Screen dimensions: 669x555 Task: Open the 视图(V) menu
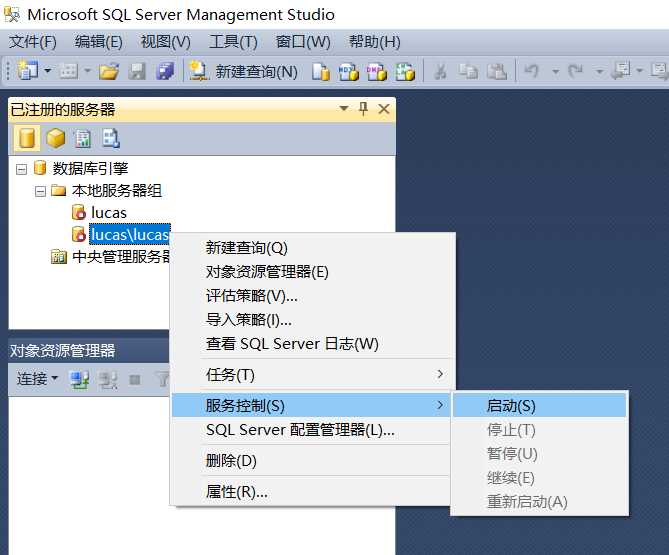166,42
